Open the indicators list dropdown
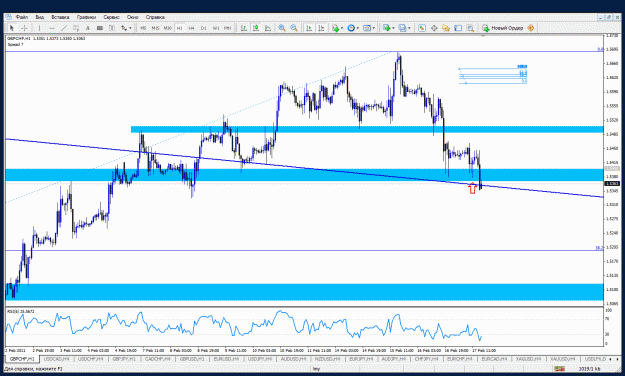The width and height of the screenshot is (625, 376). click(x=337, y=28)
